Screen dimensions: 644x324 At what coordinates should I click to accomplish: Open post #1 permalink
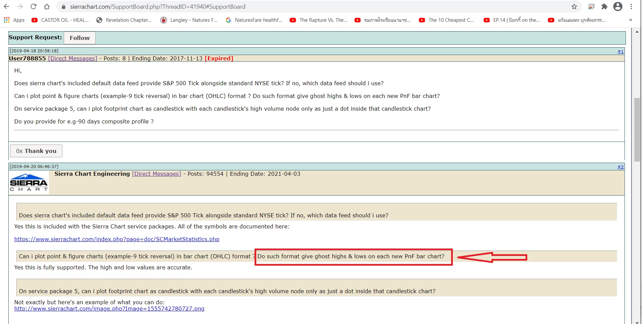pos(621,51)
